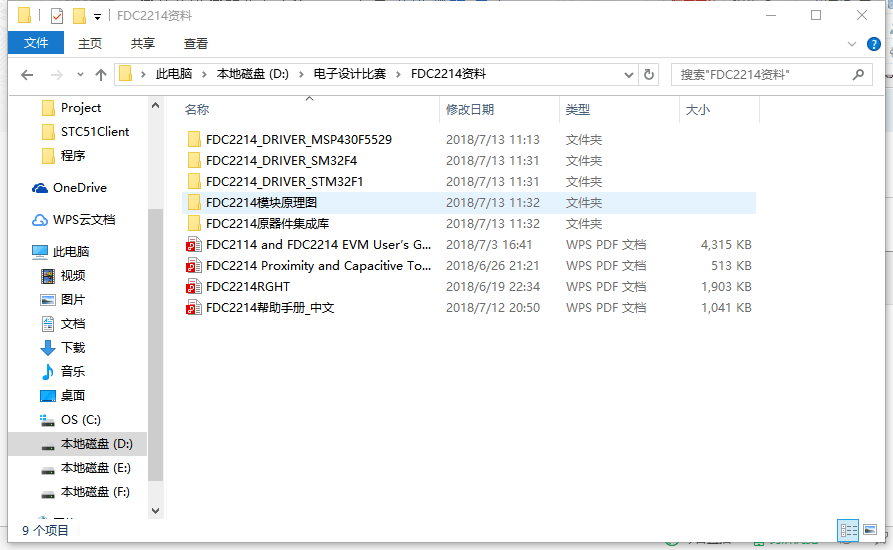The width and height of the screenshot is (893, 550).
Task: Open the address bar history dropdown
Action: coord(629,75)
